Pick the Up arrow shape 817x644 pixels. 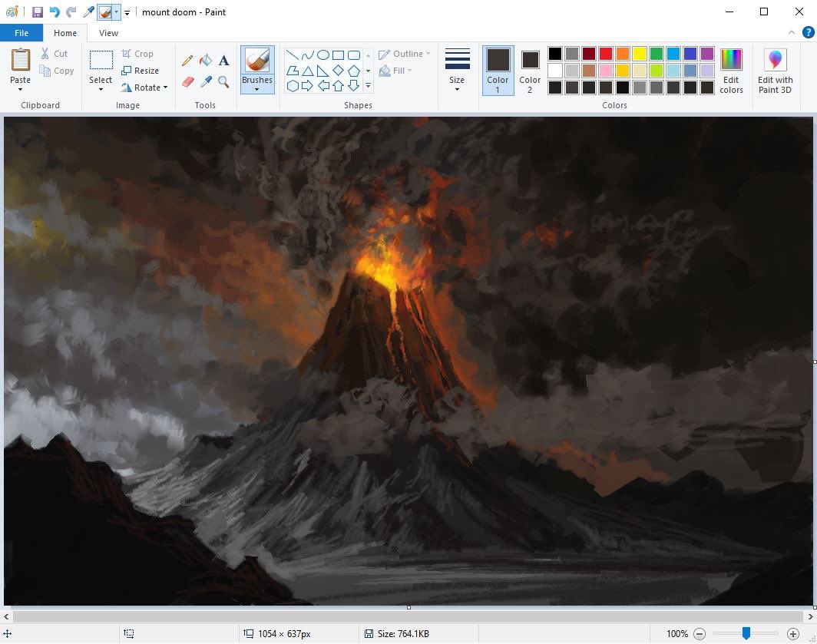click(338, 86)
